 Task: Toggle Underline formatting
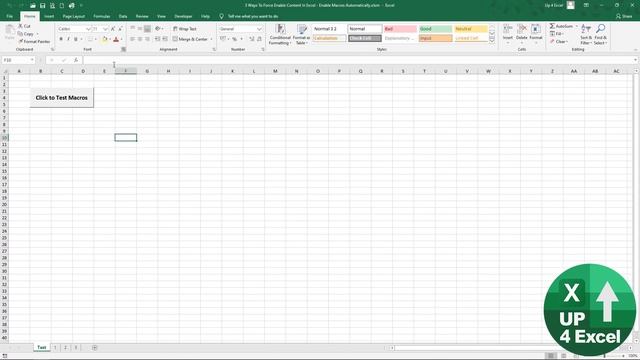coord(76,39)
